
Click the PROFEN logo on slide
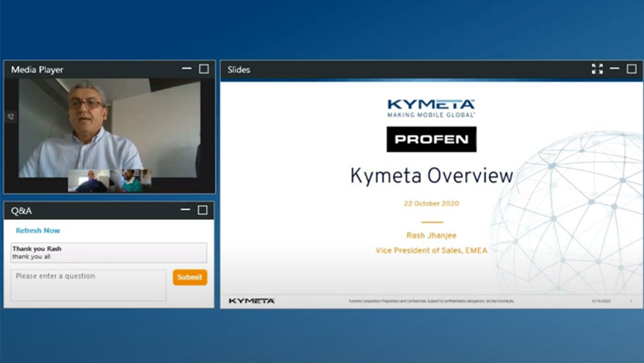431,139
